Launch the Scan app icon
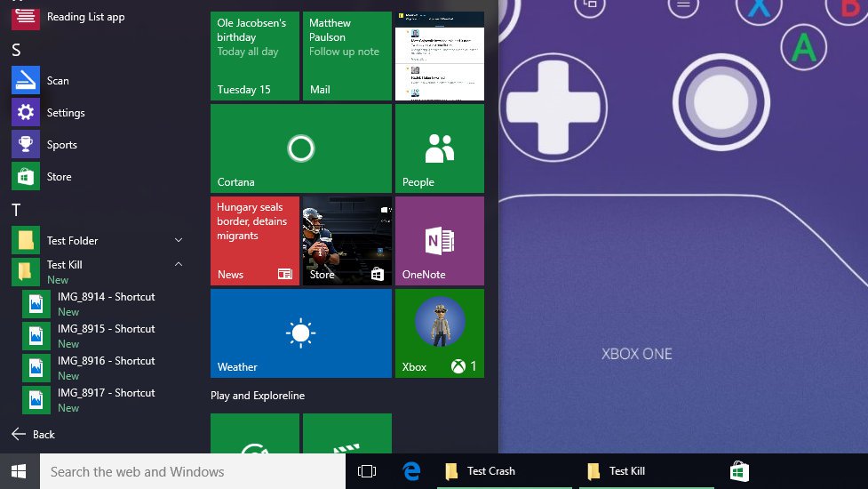The image size is (868, 489). click(26, 80)
